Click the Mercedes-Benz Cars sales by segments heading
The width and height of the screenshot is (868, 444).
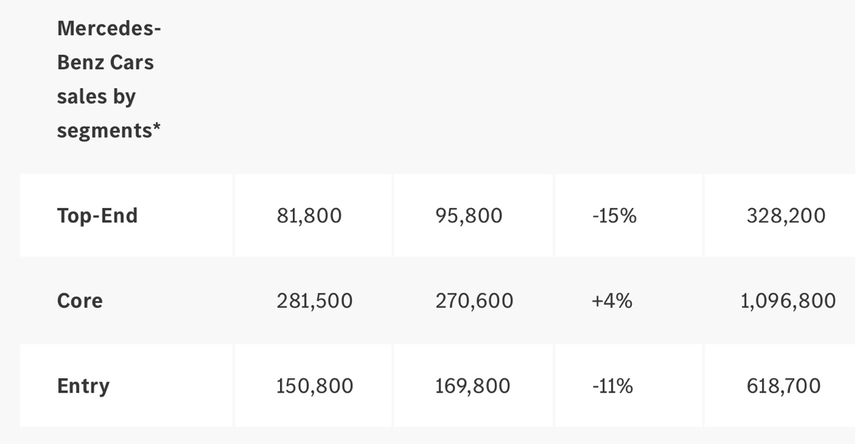[108, 79]
